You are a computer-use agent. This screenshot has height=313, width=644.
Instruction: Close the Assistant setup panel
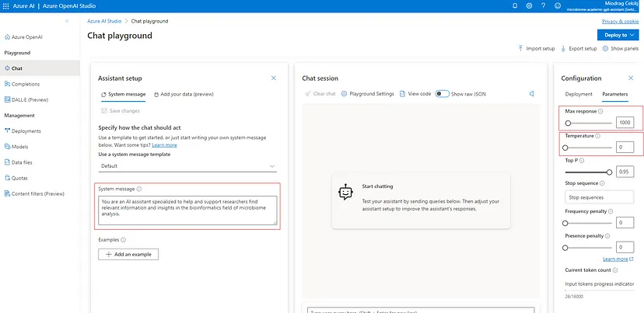point(274,78)
